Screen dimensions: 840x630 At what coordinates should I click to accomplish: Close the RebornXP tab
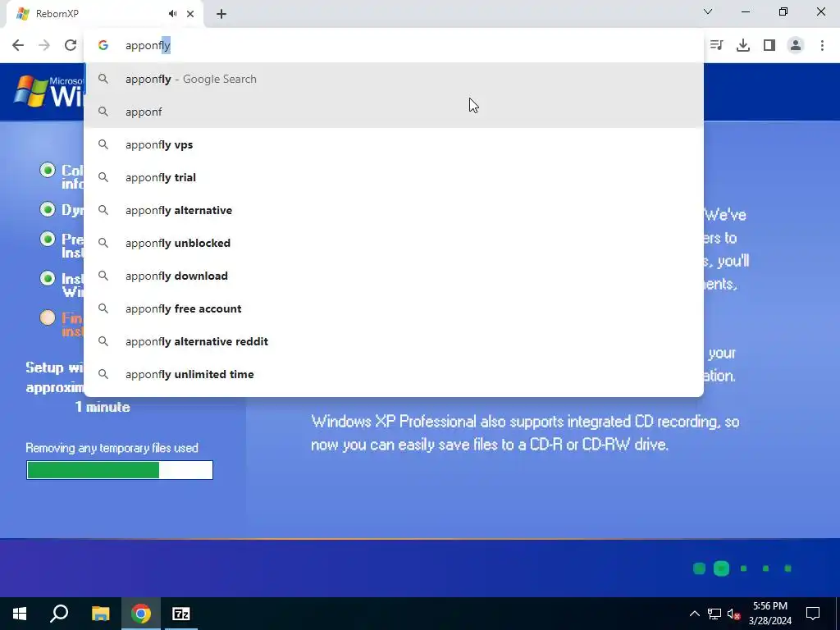click(190, 14)
